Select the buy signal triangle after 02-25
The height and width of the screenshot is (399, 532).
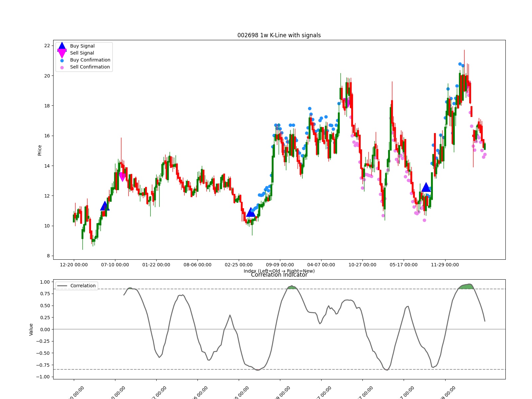point(251,212)
